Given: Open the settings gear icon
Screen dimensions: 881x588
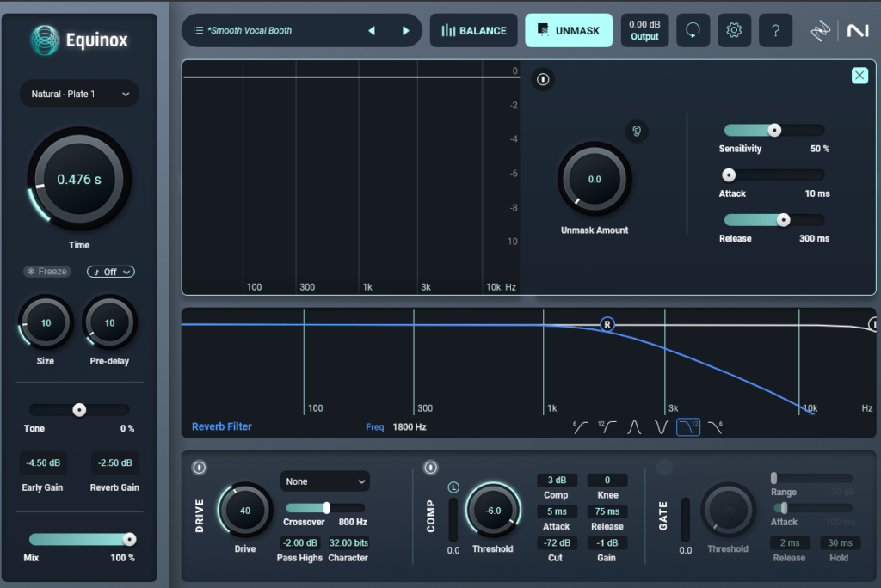Looking at the screenshot, I should tap(733, 29).
